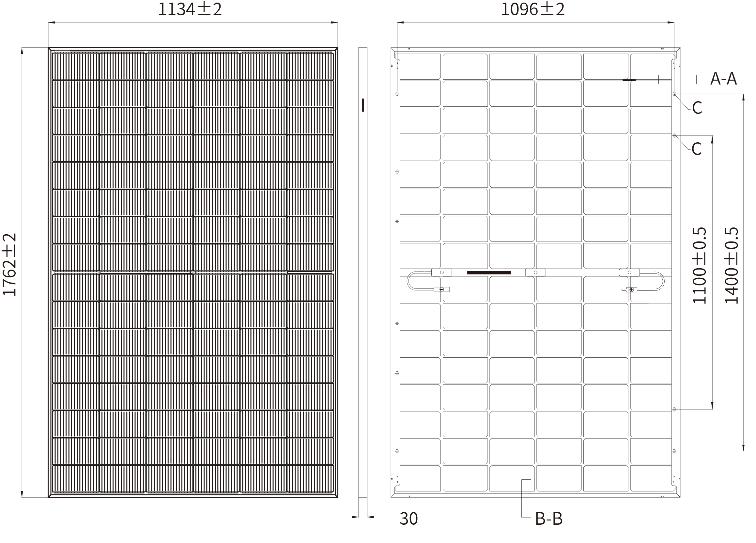Click the lower C mounting hole label

[696, 149]
